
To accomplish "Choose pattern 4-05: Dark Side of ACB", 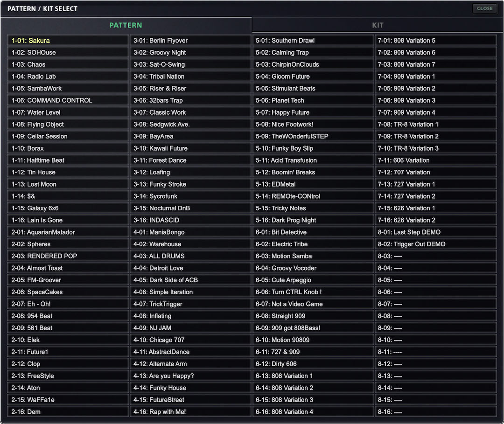I will pyautogui.click(x=190, y=280).
